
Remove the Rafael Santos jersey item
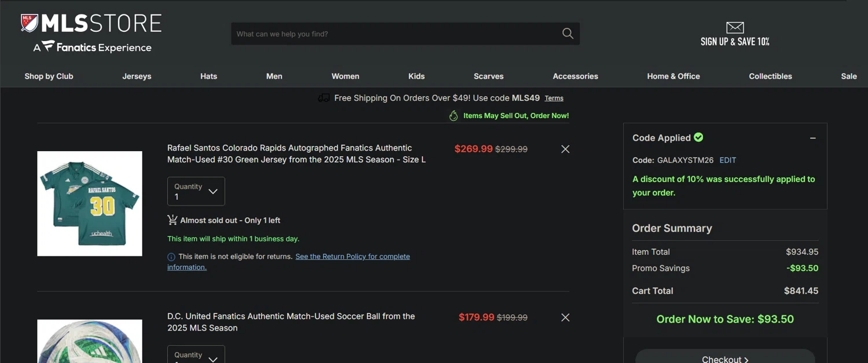pos(565,149)
